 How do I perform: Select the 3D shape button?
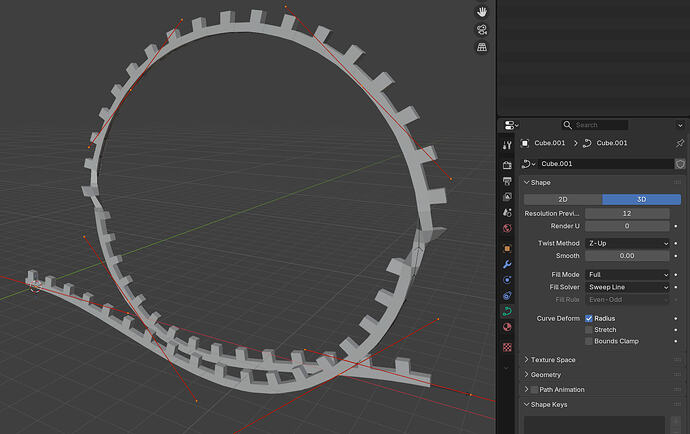[x=641, y=199]
